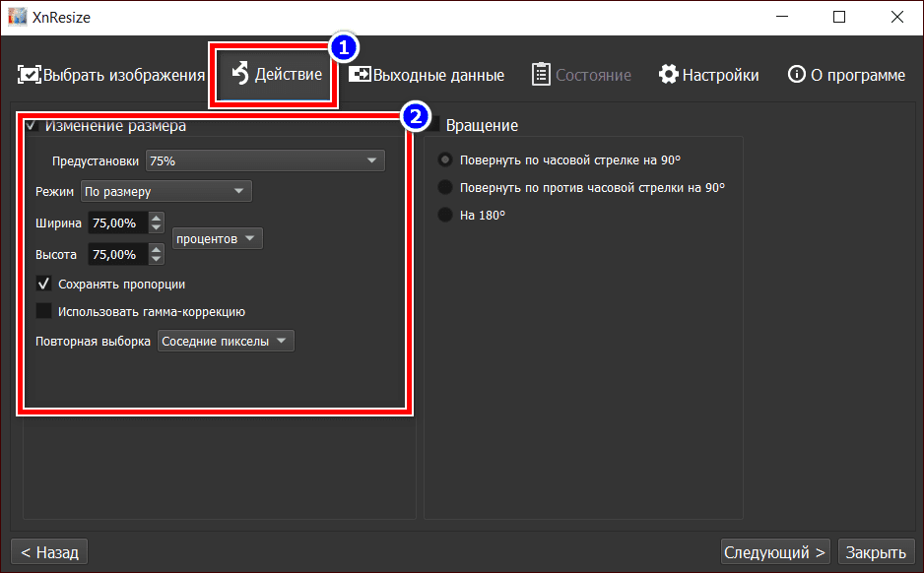Click the clipboard icon next to Состояние

(x=542, y=74)
